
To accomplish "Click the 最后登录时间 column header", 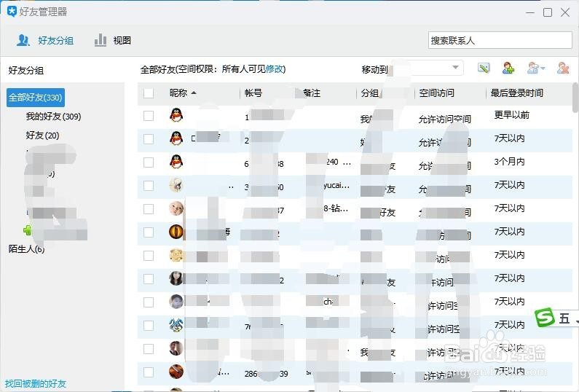I will 516,93.
